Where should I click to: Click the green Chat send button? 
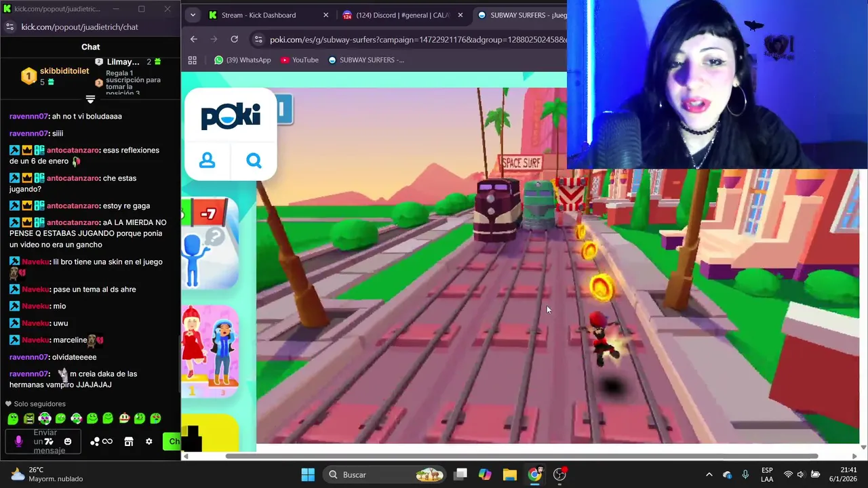tap(172, 441)
